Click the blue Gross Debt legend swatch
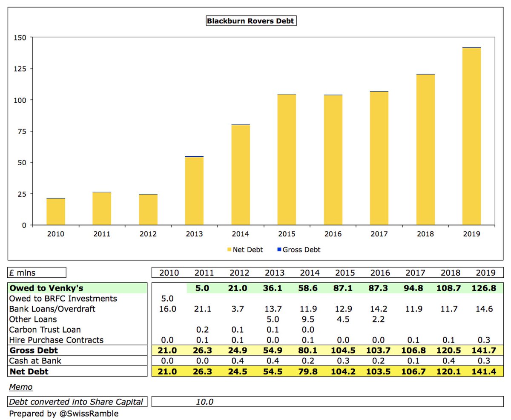Image resolution: width=511 pixels, height=420 pixels. click(x=279, y=250)
